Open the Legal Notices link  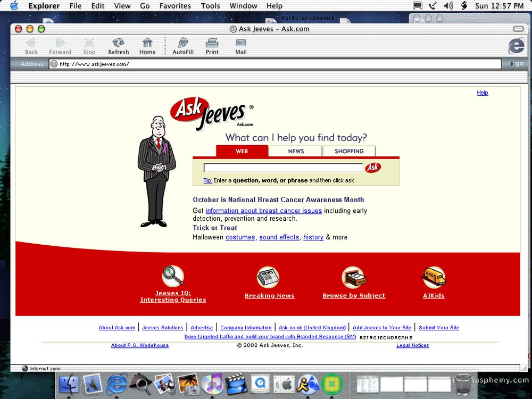[x=413, y=345]
